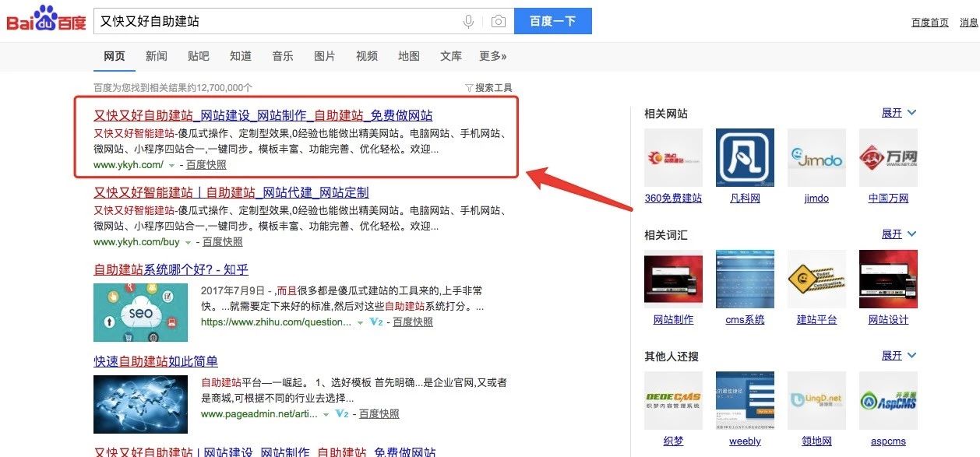980x457 pixels.
Task: Open result 自助建站系统哪个好? - 知乎
Action: click(171, 269)
